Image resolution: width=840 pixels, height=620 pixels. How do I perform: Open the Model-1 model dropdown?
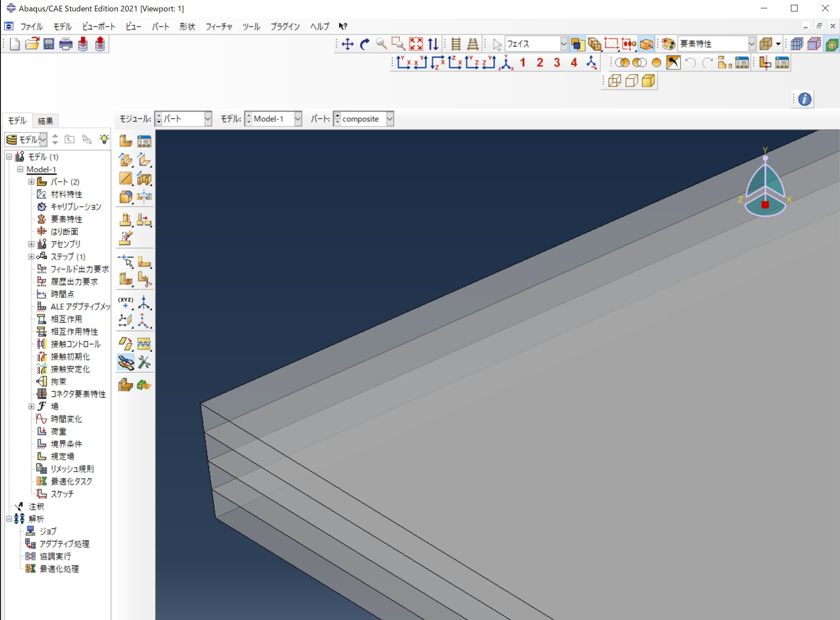pyautogui.click(x=297, y=119)
